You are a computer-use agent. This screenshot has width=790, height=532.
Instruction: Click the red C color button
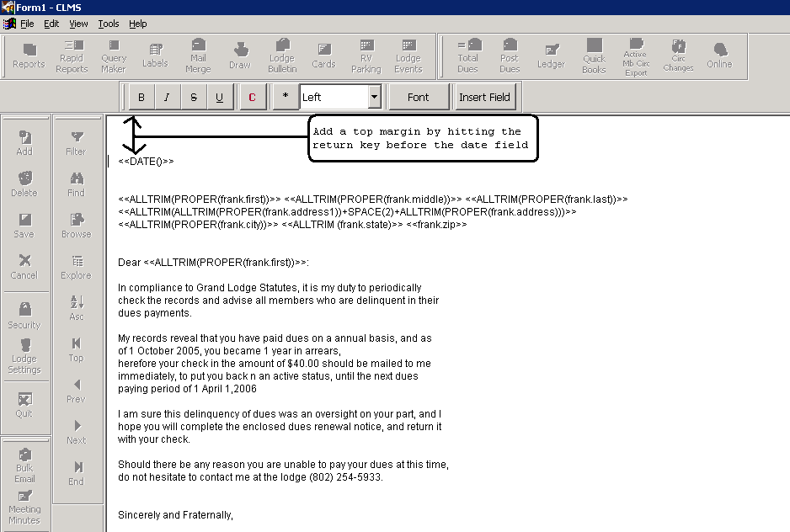click(x=253, y=98)
